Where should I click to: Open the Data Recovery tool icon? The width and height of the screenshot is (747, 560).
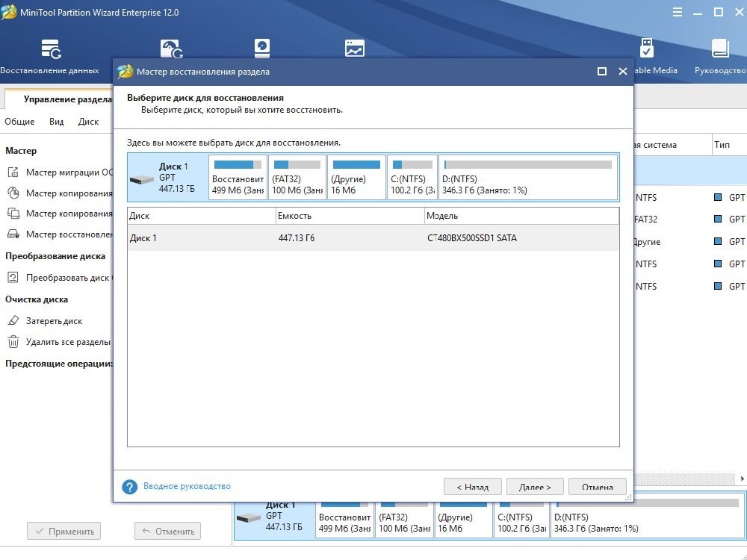(51, 49)
